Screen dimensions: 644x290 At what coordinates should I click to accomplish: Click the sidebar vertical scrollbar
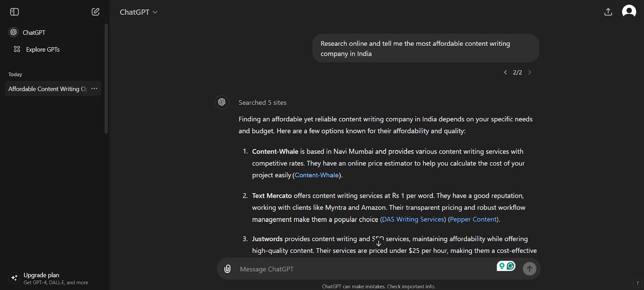(106, 79)
